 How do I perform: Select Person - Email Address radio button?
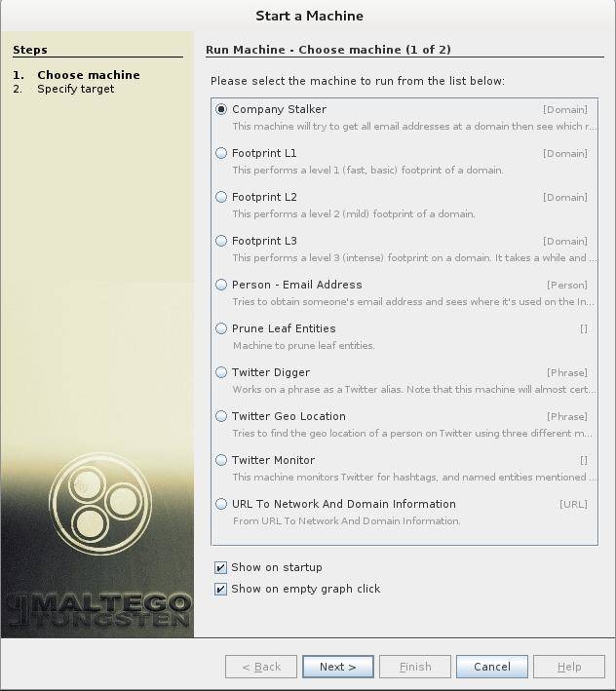click(x=221, y=285)
